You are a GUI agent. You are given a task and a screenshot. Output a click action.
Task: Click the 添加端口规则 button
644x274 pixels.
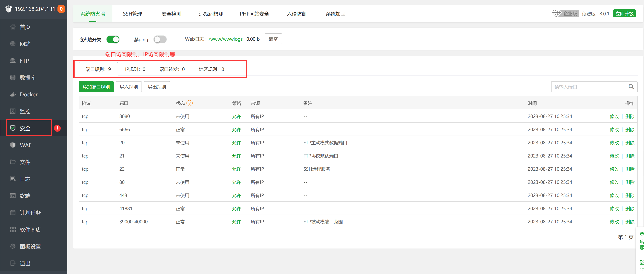click(x=96, y=87)
